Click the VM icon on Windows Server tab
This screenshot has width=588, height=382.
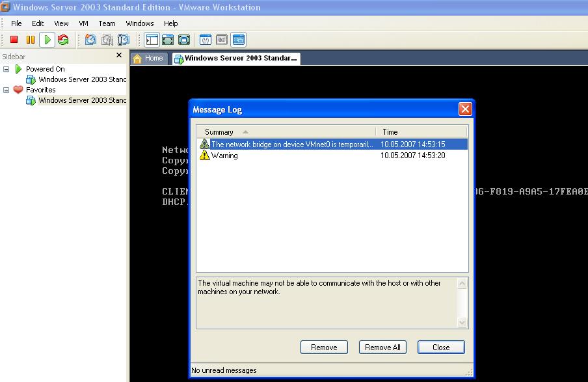tap(179, 59)
